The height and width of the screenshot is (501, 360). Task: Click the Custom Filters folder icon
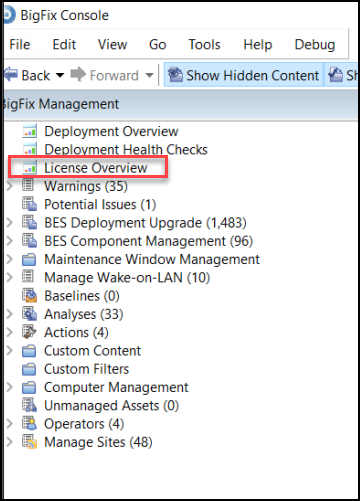coord(29,369)
